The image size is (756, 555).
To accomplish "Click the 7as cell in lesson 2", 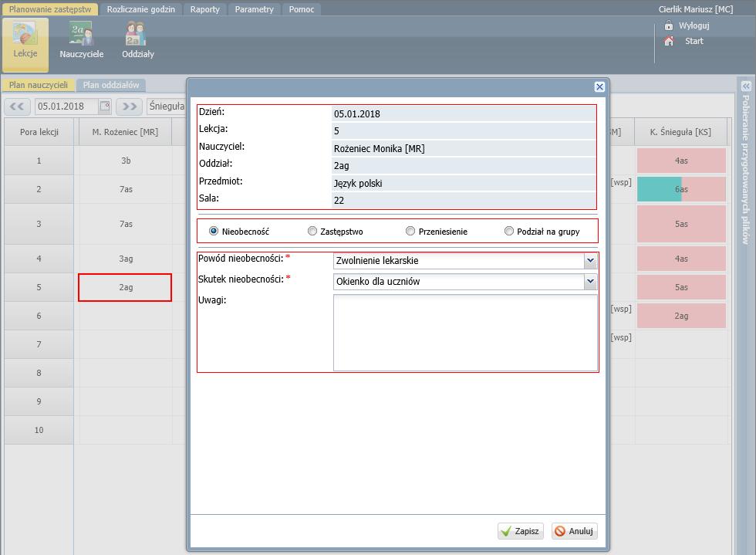I will 126,189.
